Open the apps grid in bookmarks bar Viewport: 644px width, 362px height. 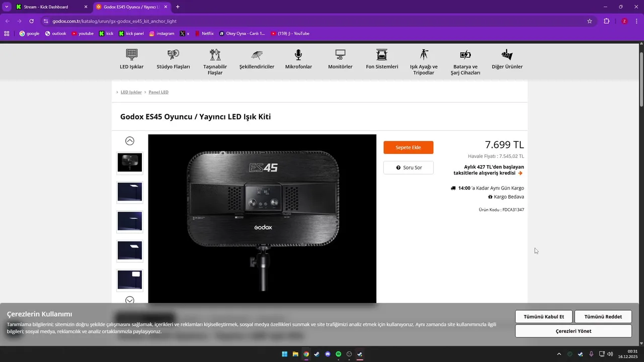click(7, 34)
